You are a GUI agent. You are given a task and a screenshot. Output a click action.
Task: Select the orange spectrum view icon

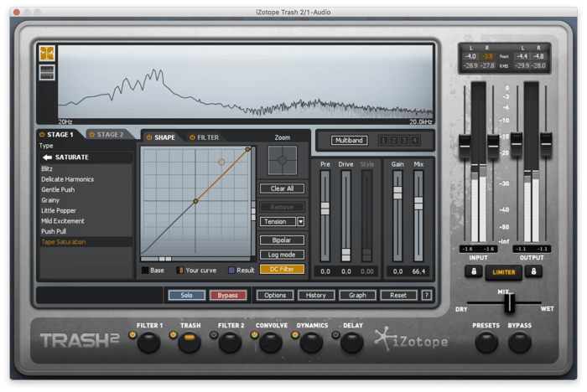pyautogui.click(x=47, y=54)
